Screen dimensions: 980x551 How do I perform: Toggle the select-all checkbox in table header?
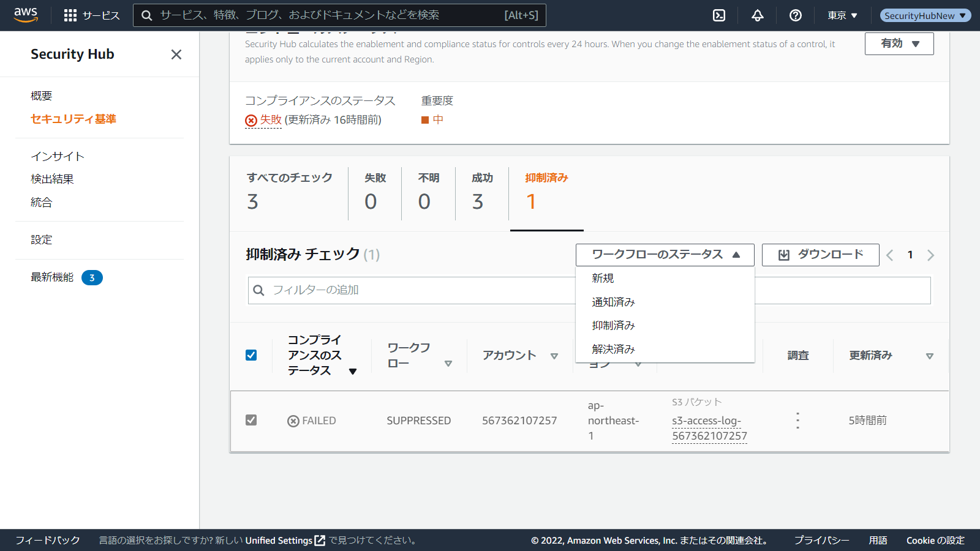(251, 355)
